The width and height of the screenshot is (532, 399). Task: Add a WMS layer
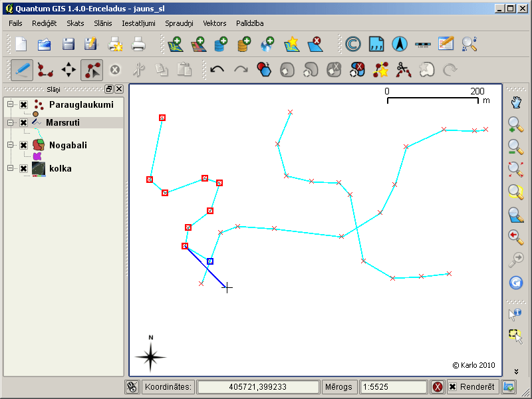tap(267, 45)
